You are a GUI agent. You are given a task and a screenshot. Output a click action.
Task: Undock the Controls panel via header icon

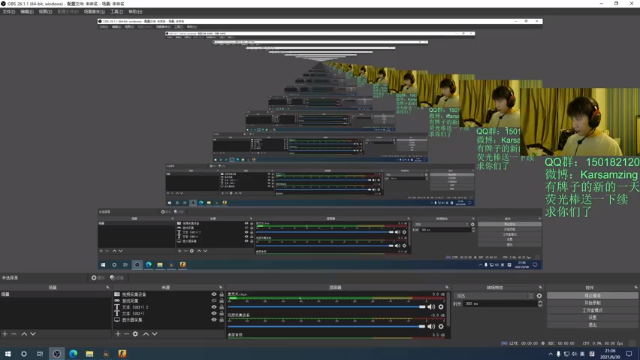click(x=636, y=287)
